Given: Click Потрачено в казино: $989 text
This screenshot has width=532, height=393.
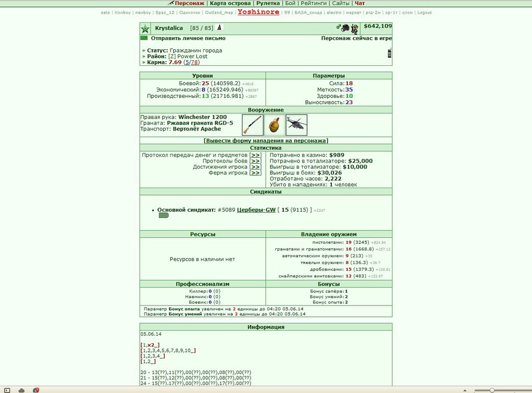Looking at the screenshot, I should point(307,155).
